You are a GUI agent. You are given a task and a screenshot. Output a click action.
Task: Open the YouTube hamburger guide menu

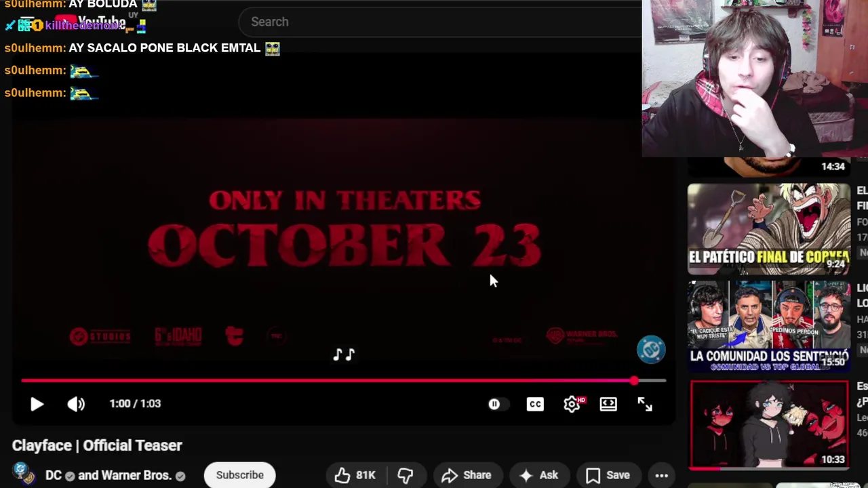(27, 22)
